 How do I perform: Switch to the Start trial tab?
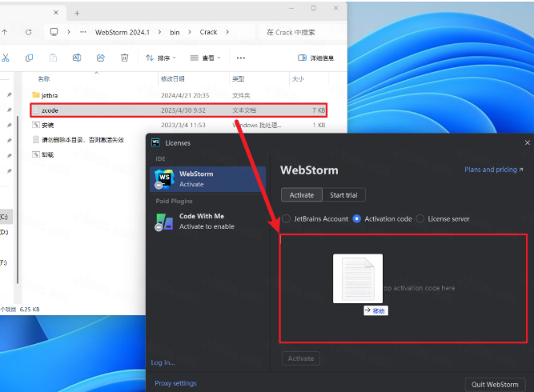[x=343, y=195]
